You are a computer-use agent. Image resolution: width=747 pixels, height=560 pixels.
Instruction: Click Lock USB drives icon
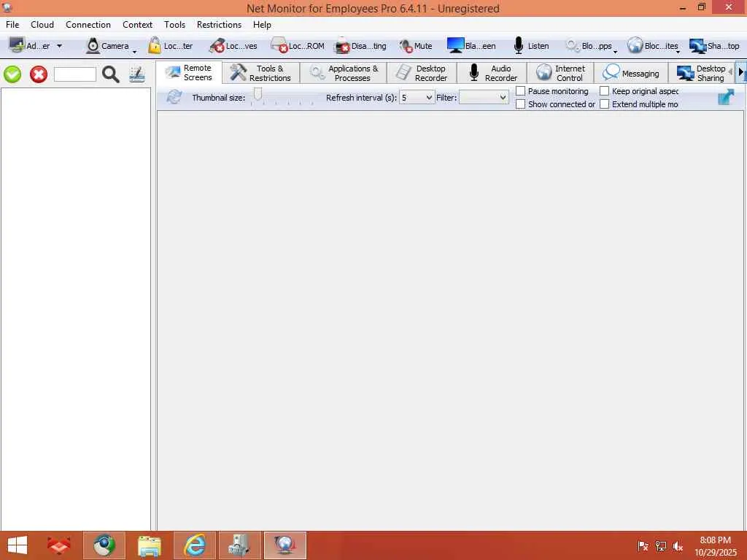point(217,46)
